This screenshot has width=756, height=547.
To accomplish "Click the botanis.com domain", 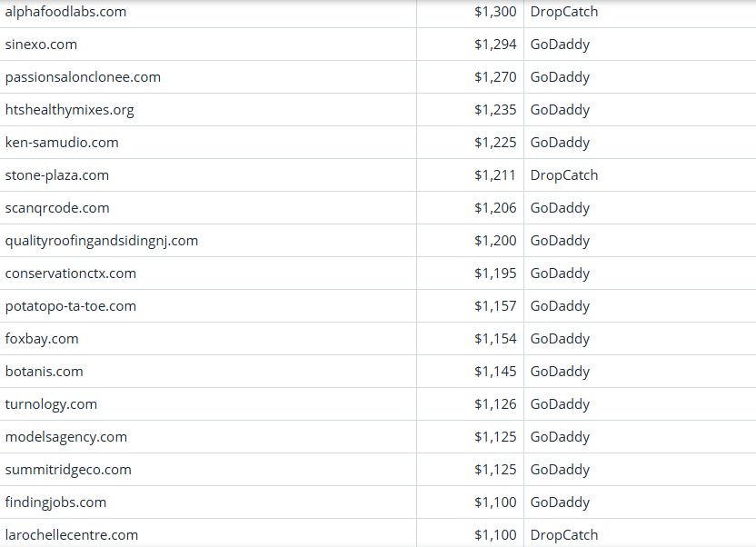I will point(44,372).
